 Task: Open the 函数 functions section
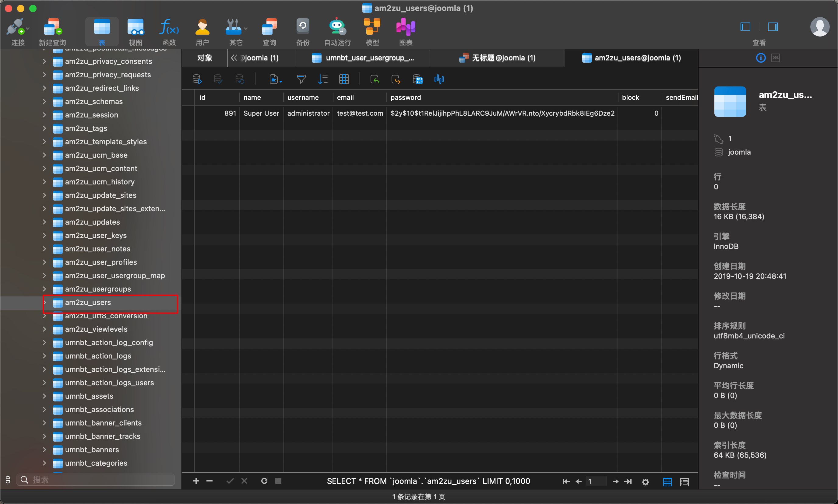169,32
